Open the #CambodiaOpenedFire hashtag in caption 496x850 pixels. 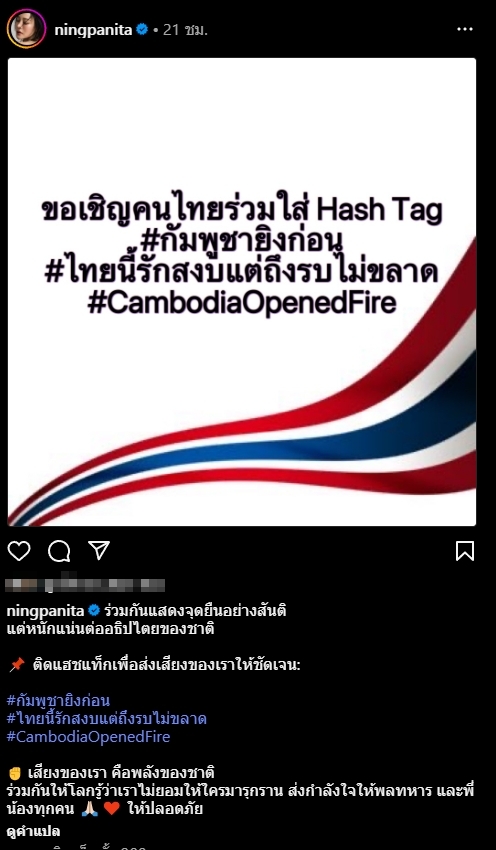88,737
